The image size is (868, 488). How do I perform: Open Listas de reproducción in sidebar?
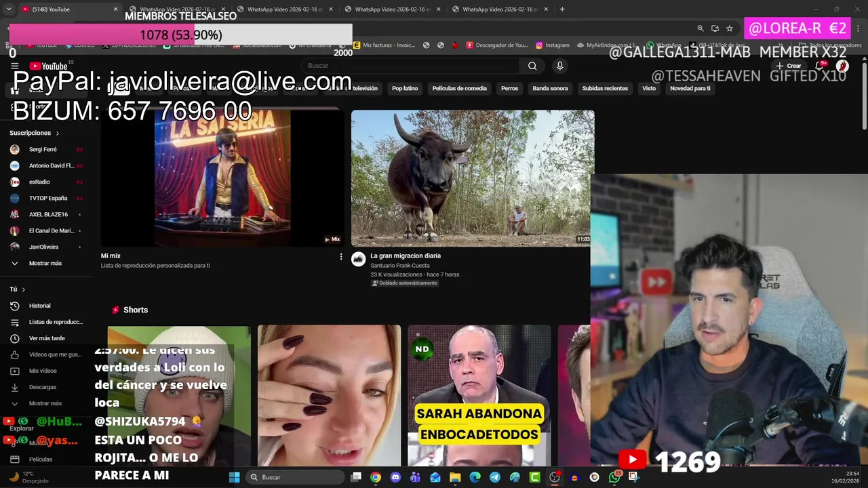[x=46, y=322]
